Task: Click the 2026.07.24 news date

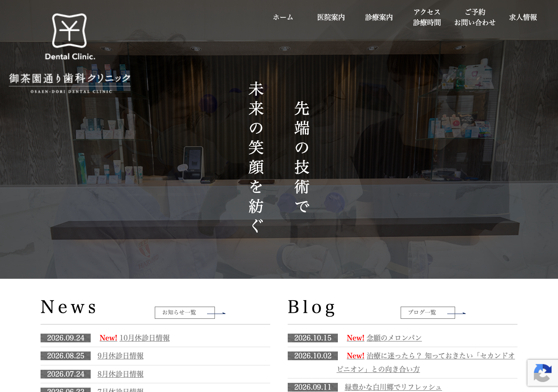Action: coord(66,374)
